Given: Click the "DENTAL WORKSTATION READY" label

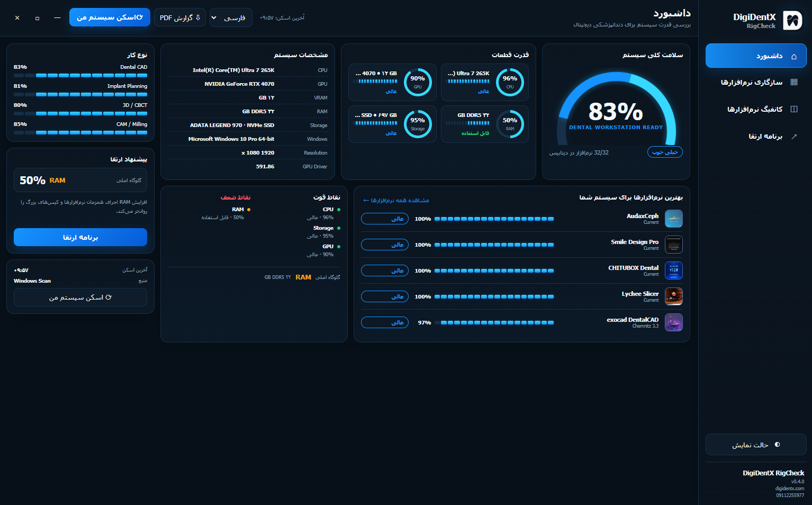Looking at the screenshot, I should (616, 128).
